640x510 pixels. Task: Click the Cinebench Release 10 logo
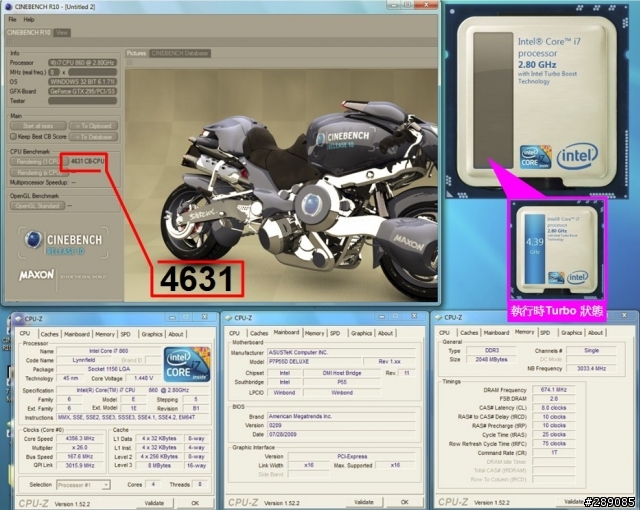click(x=63, y=243)
